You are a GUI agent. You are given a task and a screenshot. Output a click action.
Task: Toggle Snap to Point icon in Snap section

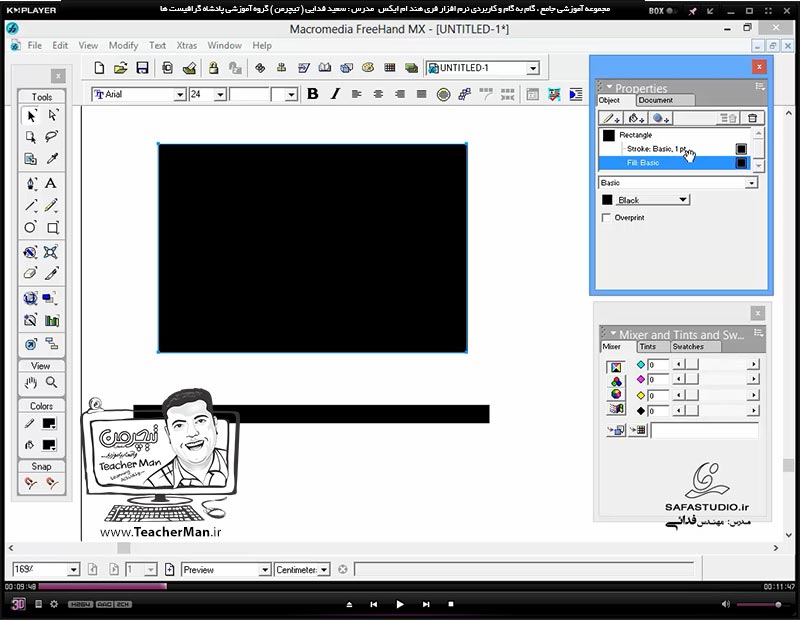31,483
